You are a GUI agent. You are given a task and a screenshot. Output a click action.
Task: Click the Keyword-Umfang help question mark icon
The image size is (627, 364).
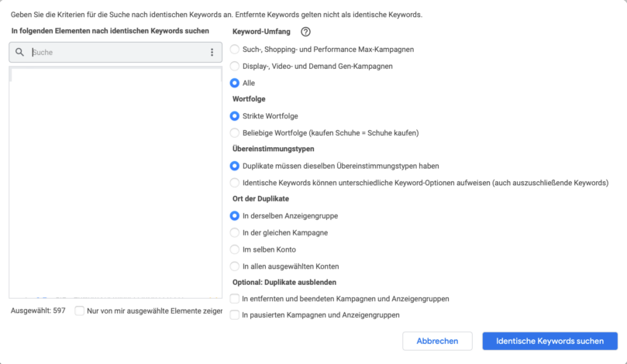305,32
